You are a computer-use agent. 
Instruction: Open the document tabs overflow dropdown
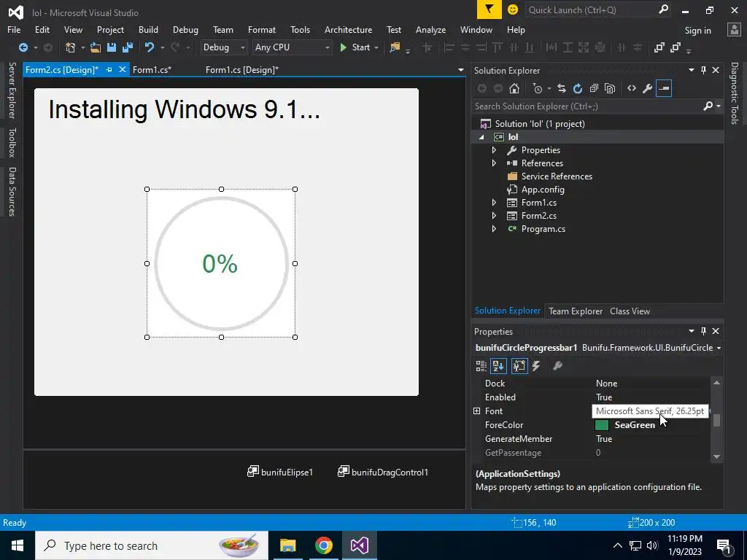(460, 70)
